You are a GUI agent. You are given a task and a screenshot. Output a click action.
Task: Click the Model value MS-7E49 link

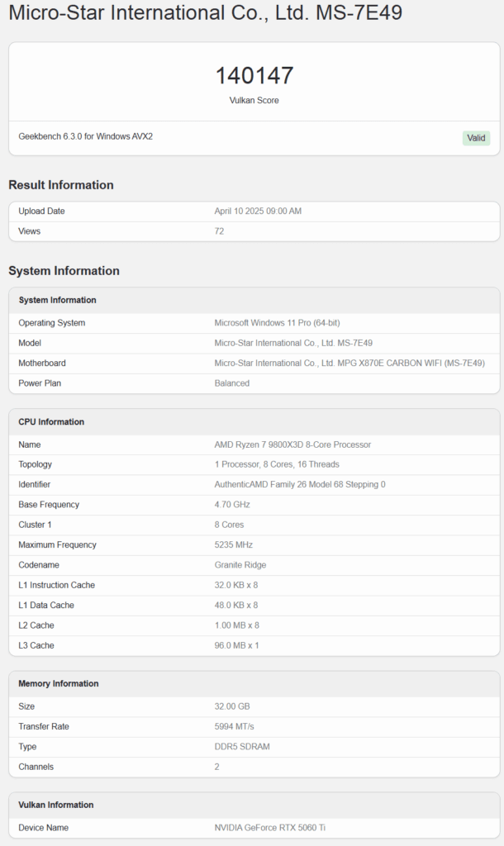coord(293,343)
